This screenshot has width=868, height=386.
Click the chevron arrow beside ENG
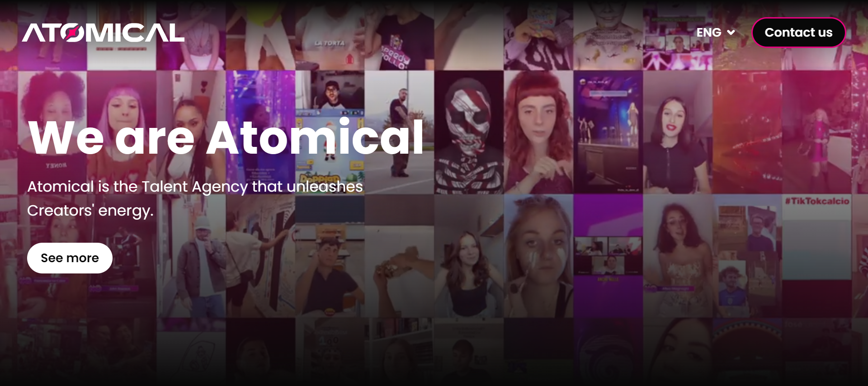[x=731, y=33]
